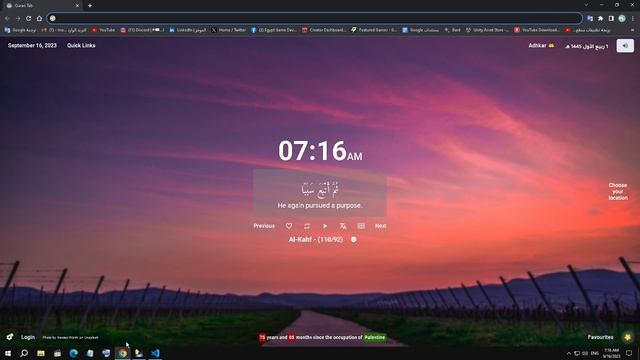Open the grid icon beside Next
640x360 pixels.
[x=361, y=226]
